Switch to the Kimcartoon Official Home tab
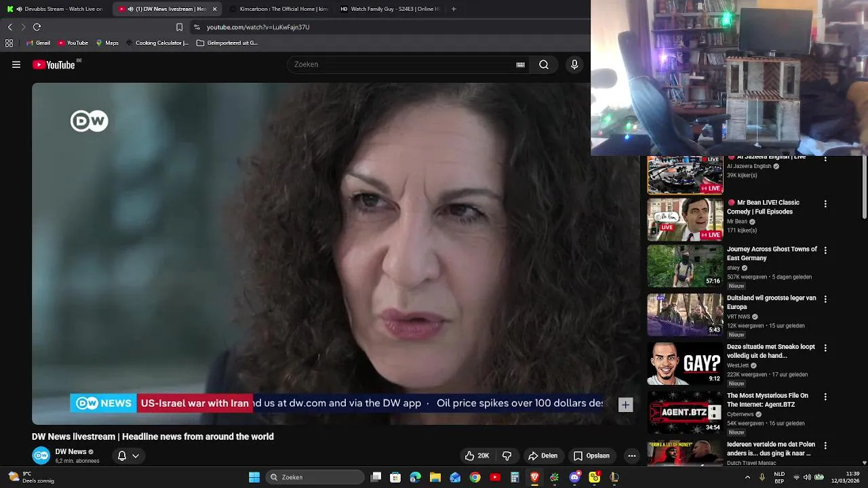This screenshot has height=488, width=868. (x=278, y=9)
